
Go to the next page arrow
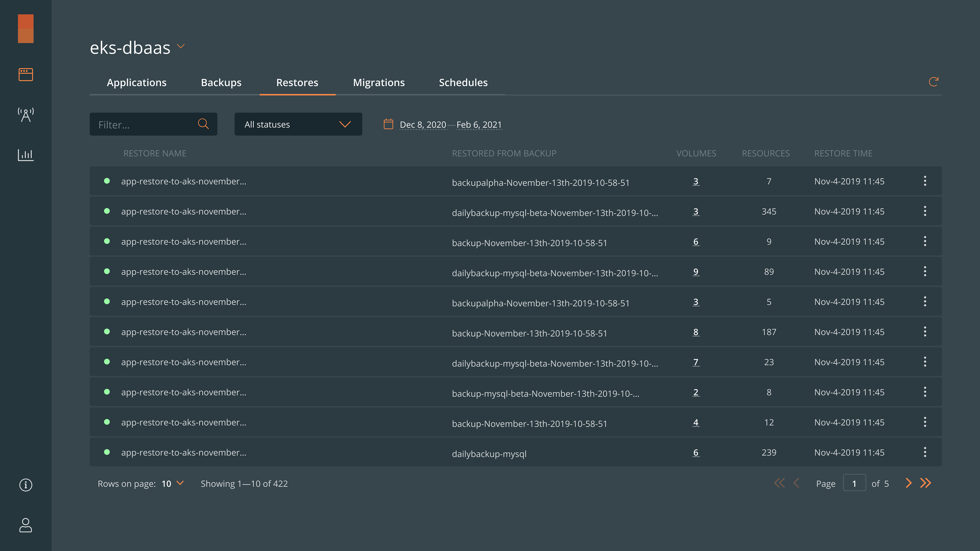909,483
